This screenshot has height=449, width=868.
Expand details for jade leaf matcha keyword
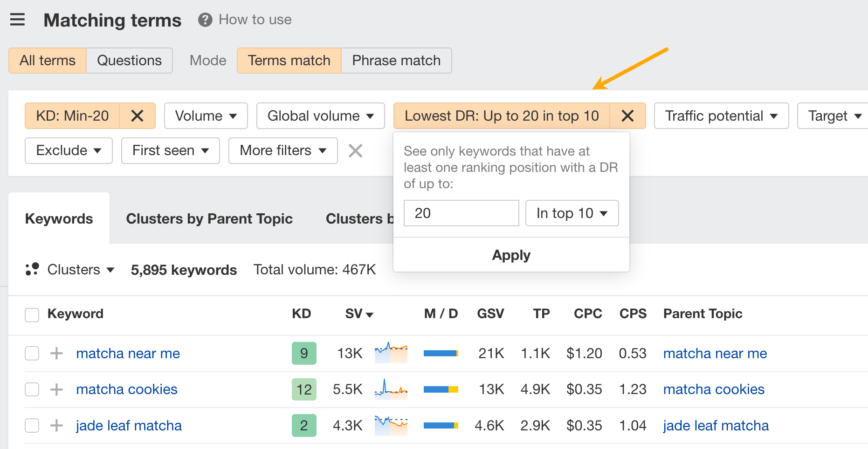point(56,425)
